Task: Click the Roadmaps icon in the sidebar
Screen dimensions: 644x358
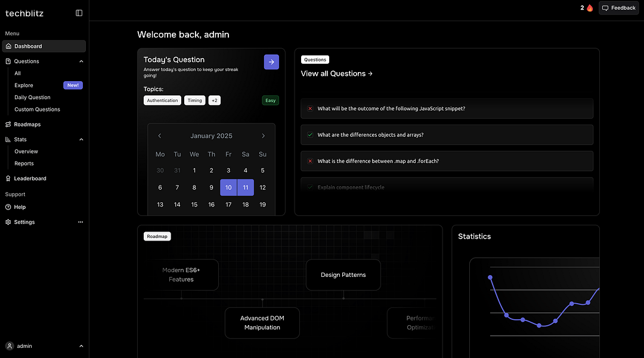Action: [8, 125]
